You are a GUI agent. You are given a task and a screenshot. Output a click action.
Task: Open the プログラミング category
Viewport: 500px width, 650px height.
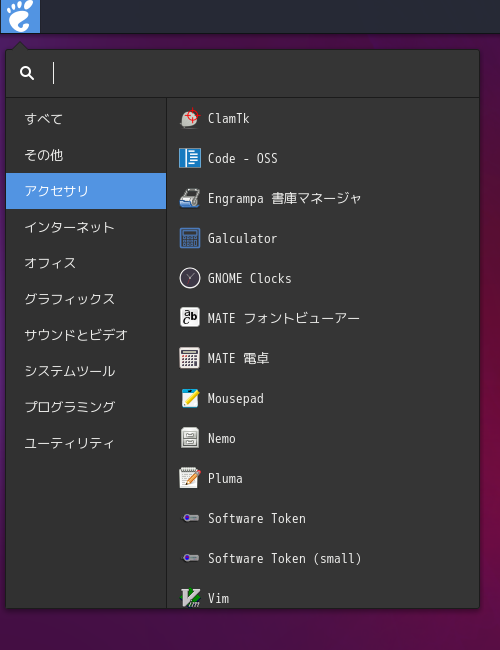click(x=86, y=407)
